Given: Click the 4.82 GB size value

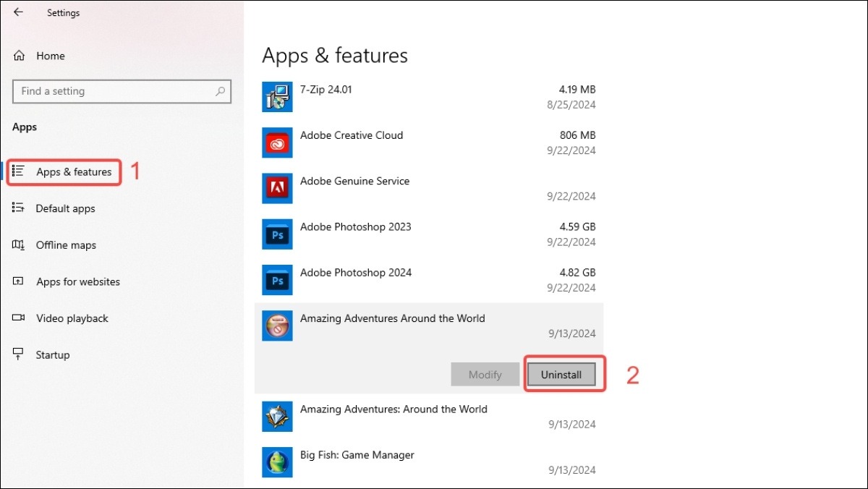Looking at the screenshot, I should (577, 273).
